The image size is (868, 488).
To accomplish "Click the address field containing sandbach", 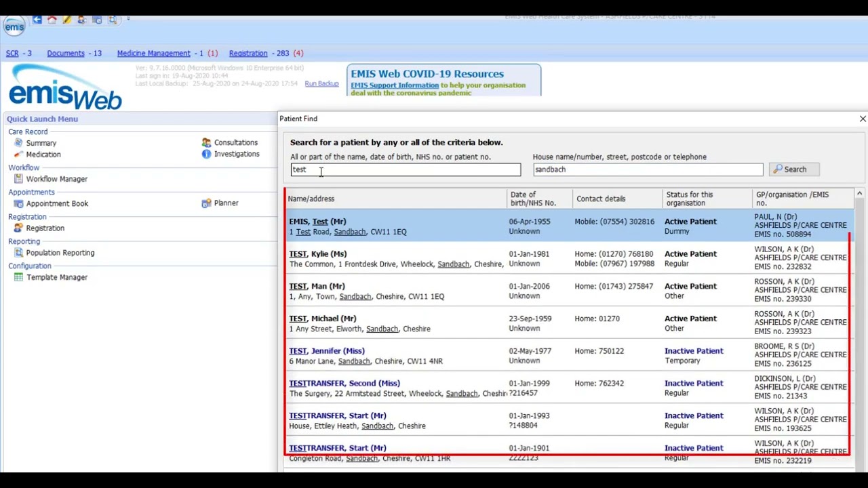I will tap(648, 169).
